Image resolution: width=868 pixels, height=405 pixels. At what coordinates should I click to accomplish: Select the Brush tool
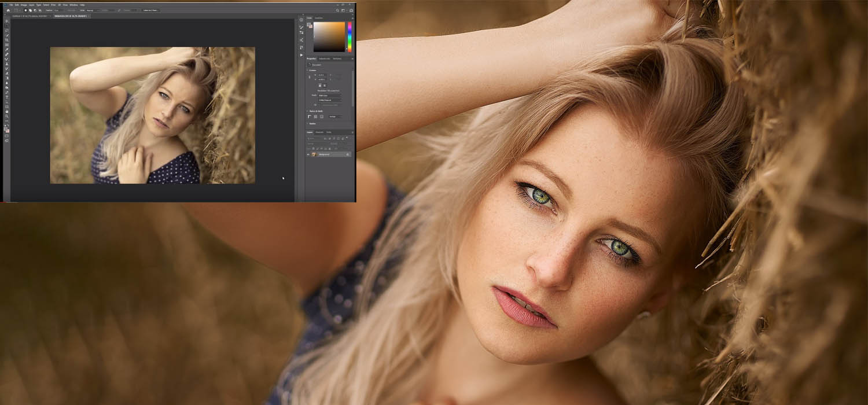coord(7,59)
